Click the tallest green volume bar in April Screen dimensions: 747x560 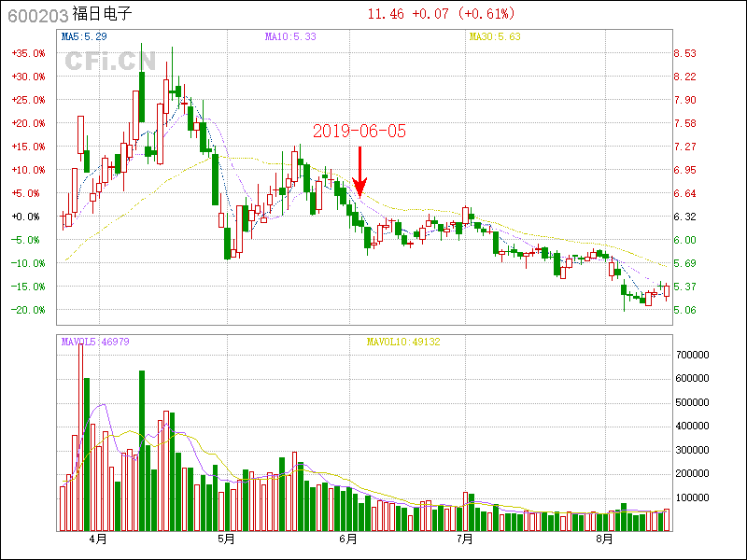(142, 451)
